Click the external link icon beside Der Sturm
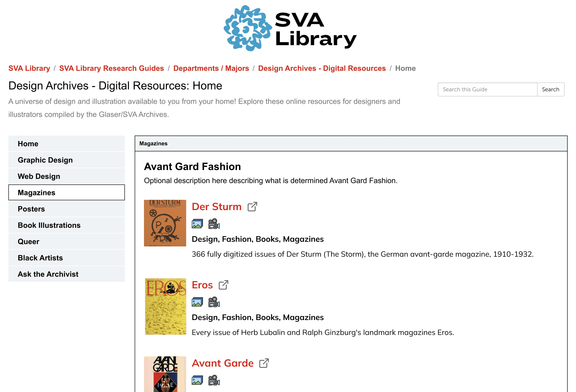The image size is (576, 392). pyautogui.click(x=252, y=207)
